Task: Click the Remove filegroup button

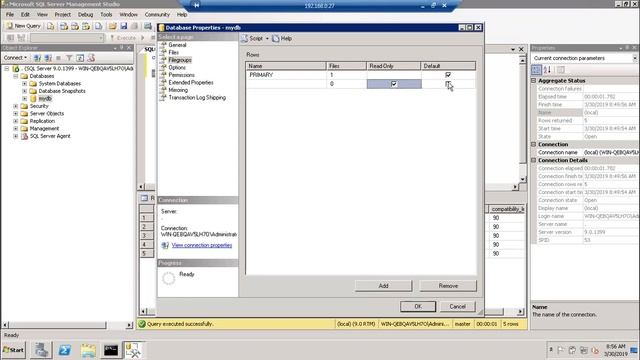Action: pyautogui.click(x=448, y=286)
